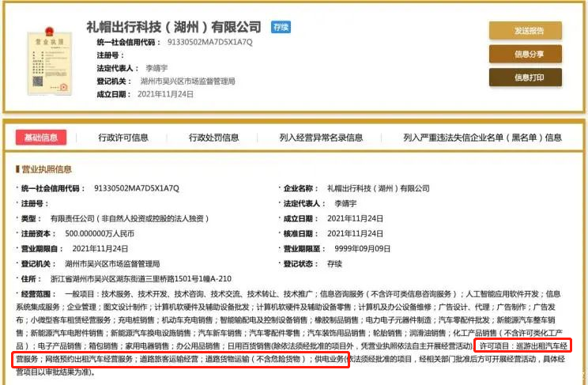
Task: Click the 营业执照信息 section header
Action: pyautogui.click(x=45, y=169)
